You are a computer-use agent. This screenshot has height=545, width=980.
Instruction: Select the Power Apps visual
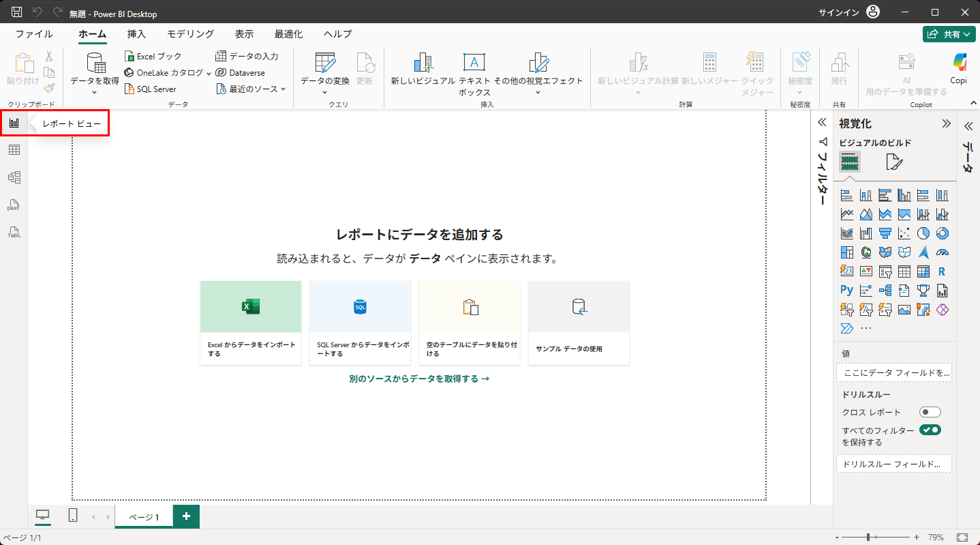pyautogui.click(x=943, y=310)
